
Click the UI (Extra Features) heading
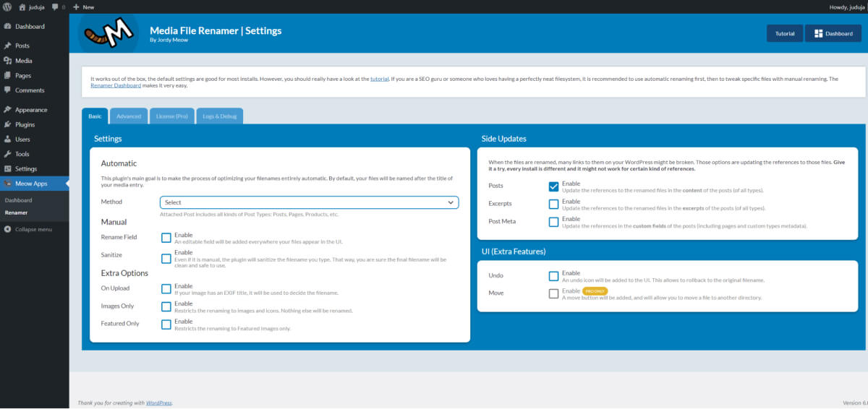[x=514, y=251]
